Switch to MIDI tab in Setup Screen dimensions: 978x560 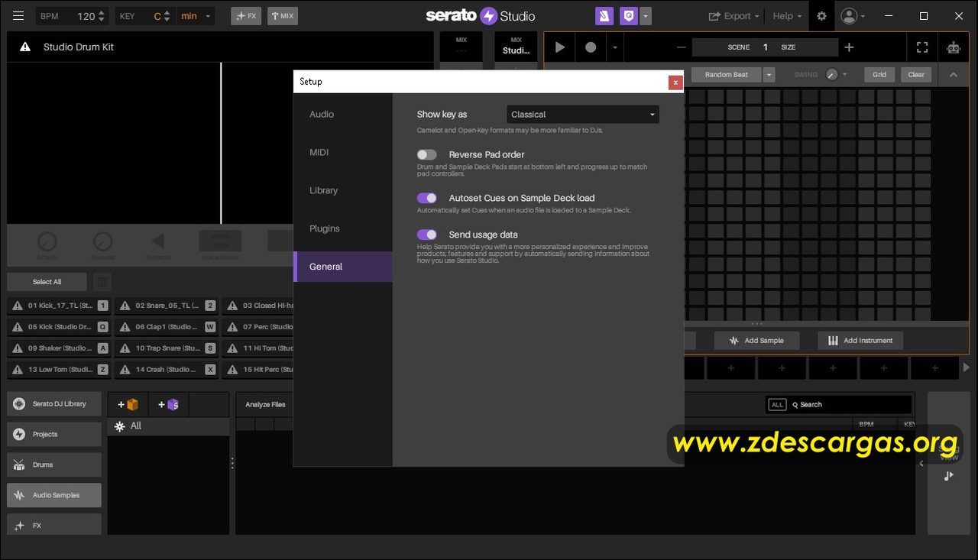click(x=343, y=153)
